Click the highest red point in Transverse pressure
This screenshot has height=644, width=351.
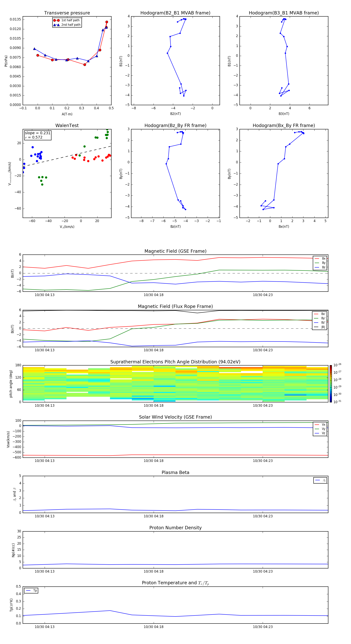(x=107, y=22)
